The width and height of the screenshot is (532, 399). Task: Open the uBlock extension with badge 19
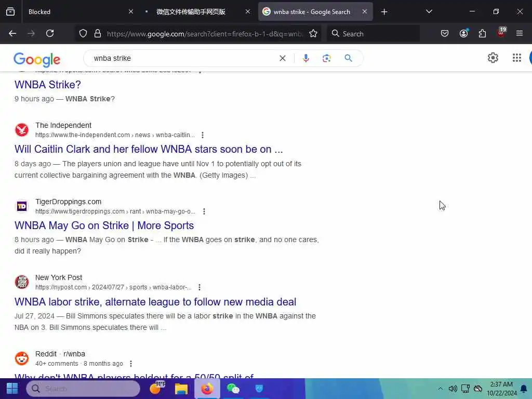[x=501, y=33]
